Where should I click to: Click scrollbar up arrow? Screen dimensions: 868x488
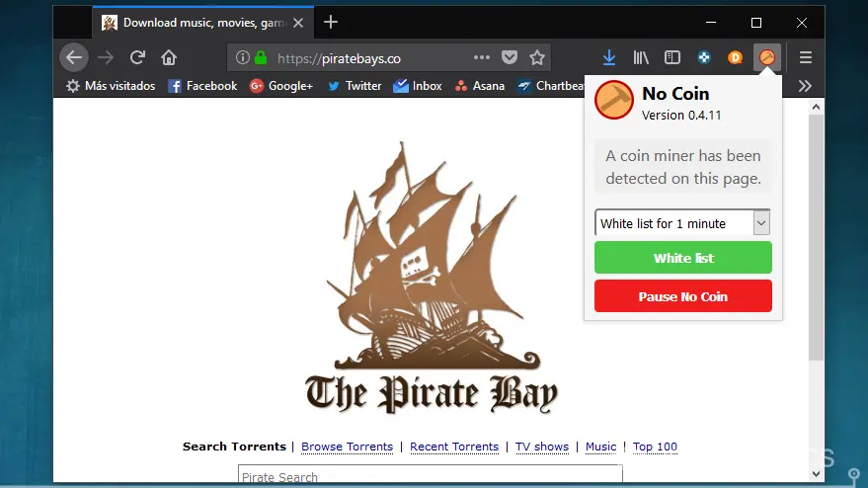pos(816,107)
